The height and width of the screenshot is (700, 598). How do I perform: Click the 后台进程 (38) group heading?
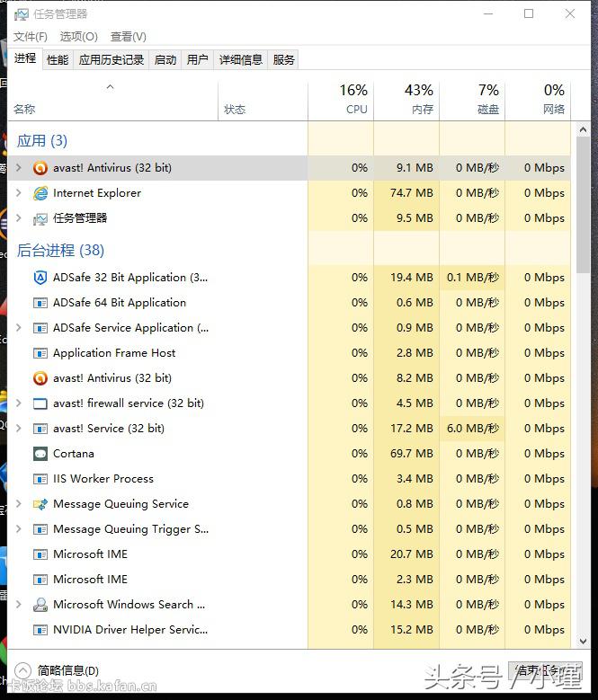60,250
